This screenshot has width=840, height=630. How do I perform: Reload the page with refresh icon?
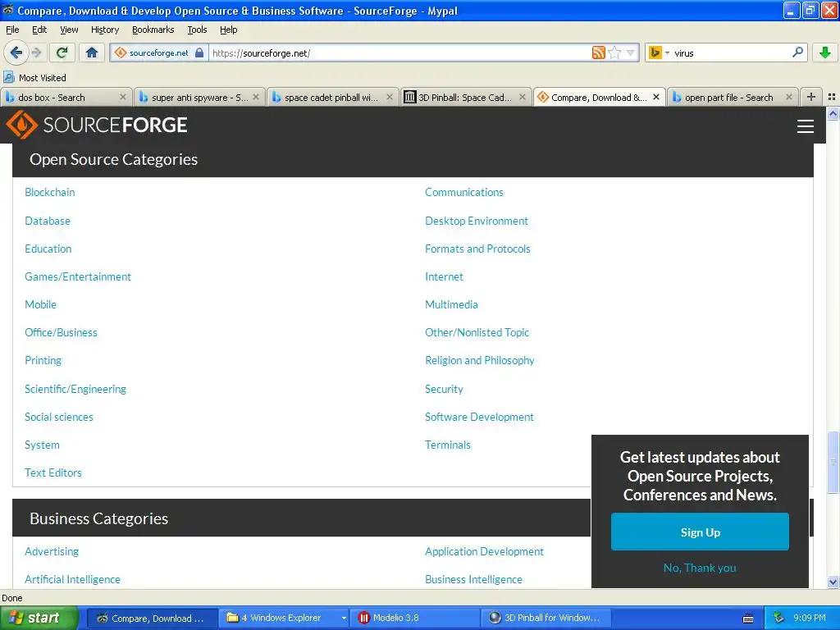pos(62,52)
